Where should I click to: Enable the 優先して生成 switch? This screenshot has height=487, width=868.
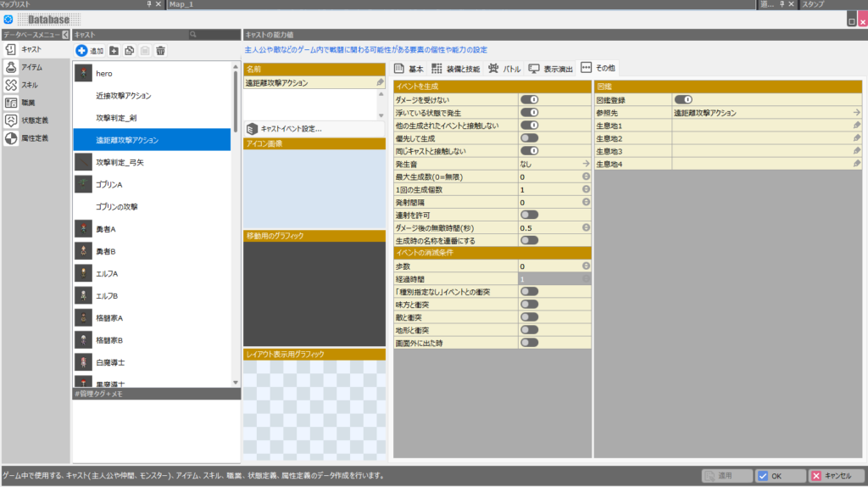coord(530,138)
